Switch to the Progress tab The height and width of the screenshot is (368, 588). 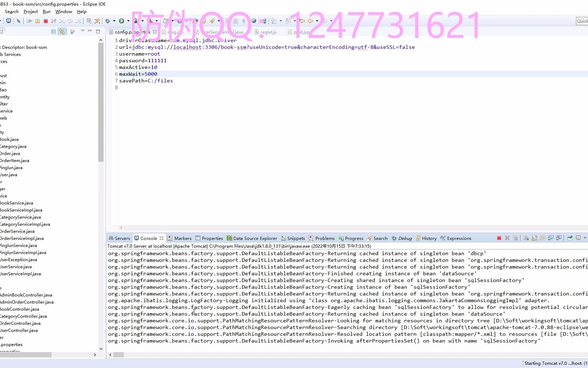pos(351,238)
